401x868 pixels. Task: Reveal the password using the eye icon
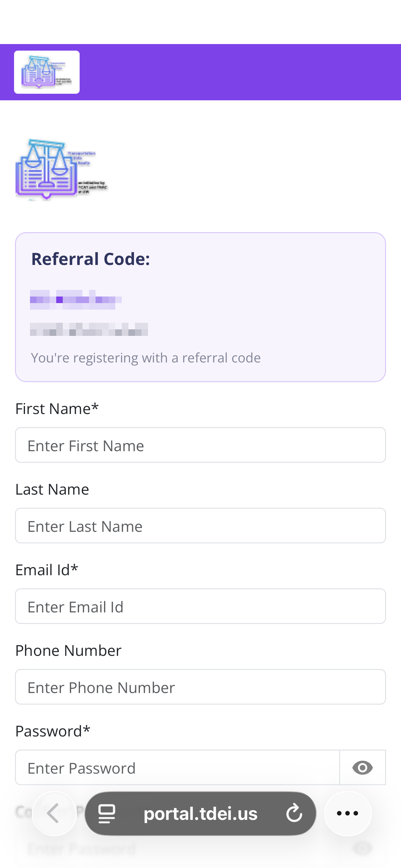pos(363,767)
